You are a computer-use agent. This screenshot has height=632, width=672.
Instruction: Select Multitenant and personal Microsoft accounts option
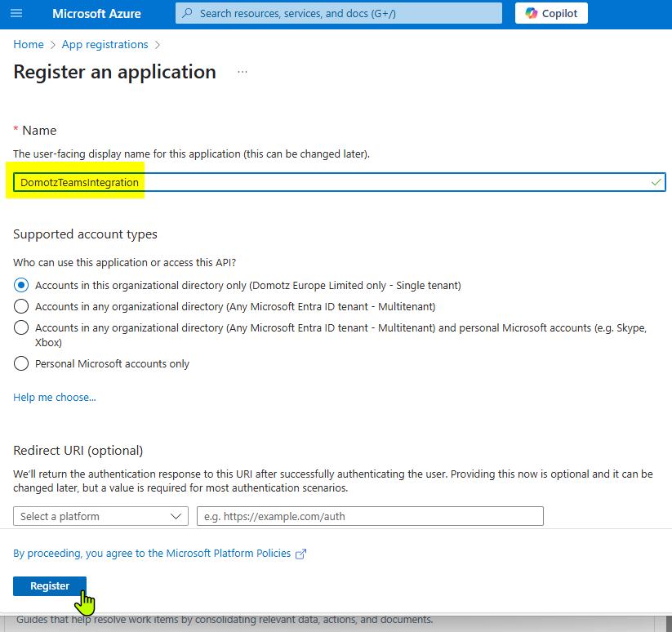pos(21,327)
